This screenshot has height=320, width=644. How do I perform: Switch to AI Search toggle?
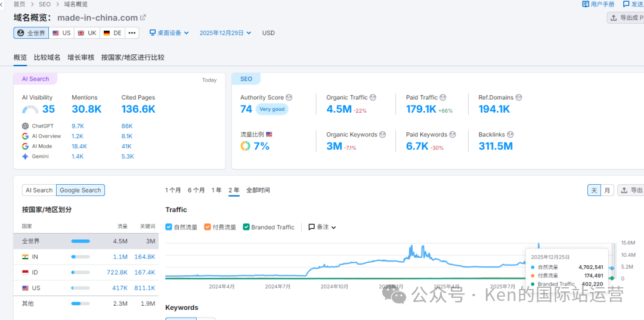tap(39, 190)
